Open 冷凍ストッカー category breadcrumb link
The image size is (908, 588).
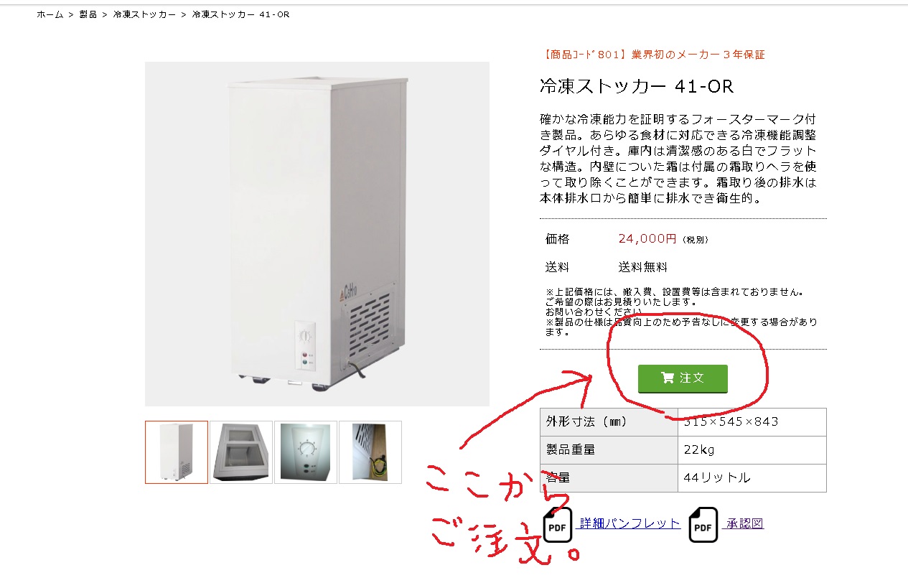tap(144, 14)
